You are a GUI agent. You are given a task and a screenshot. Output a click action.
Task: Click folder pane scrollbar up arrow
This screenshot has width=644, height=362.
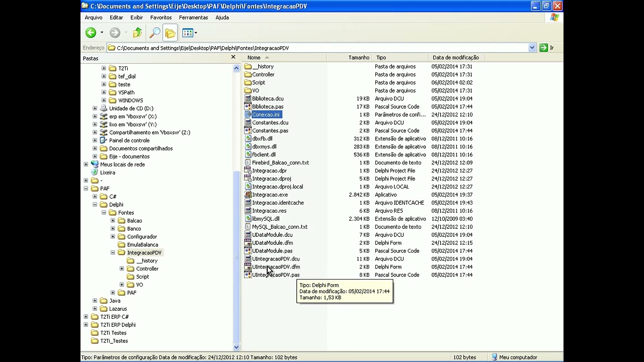pos(236,68)
